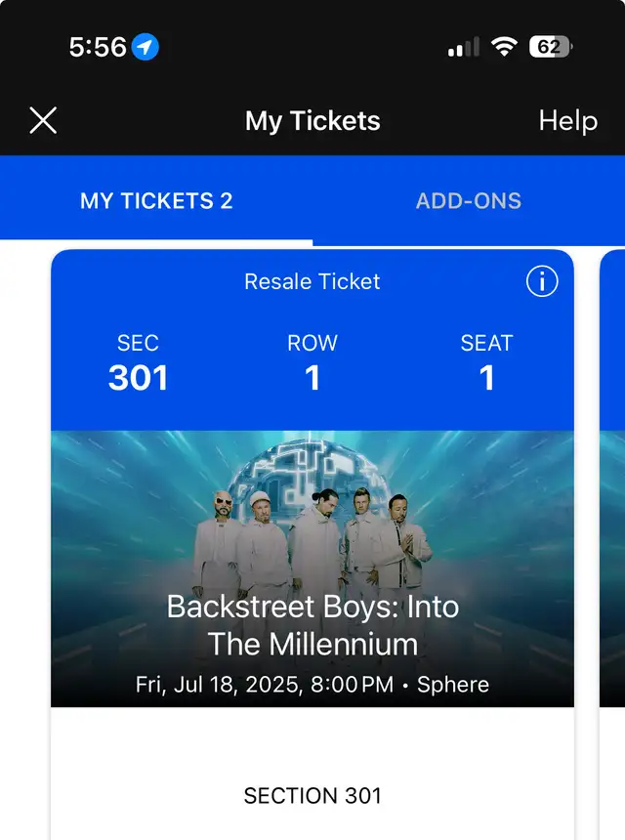This screenshot has width=625, height=840.
Task: Select the Resale Ticket label
Action: [x=312, y=281]
